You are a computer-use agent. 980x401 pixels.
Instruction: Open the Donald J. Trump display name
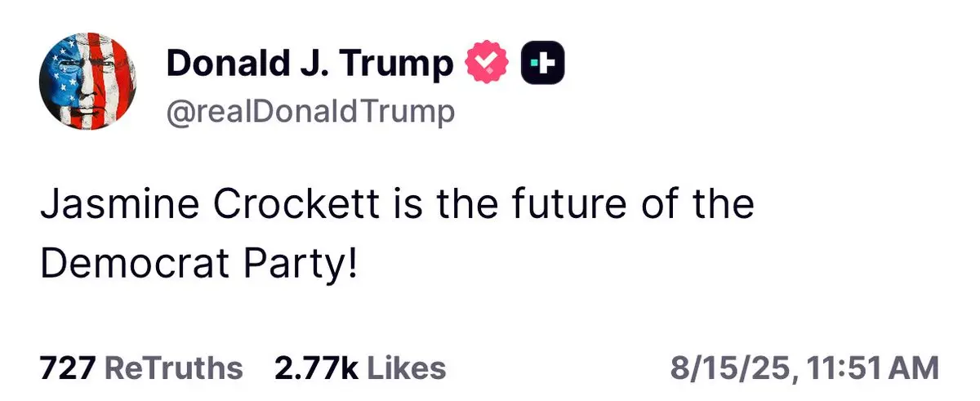[x=310, y=65]
